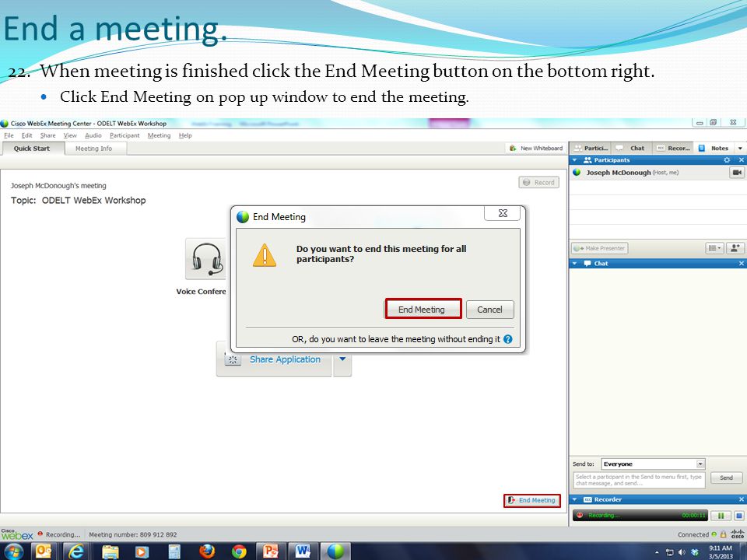
Task: Toggle the Partici... panel tab
Action: (591, 148)
